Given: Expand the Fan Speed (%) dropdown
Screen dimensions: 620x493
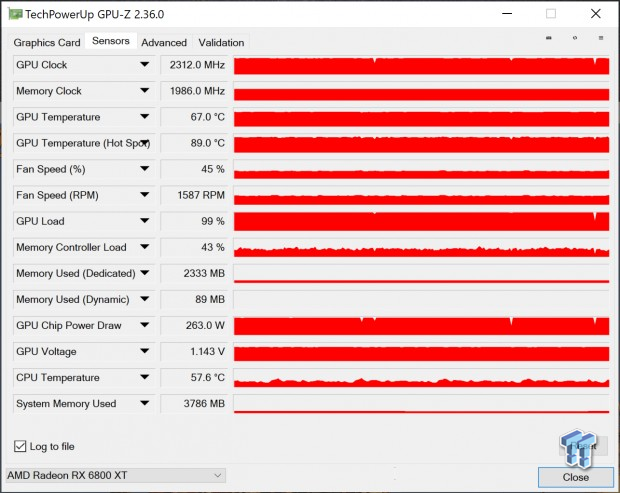Looking at the screenshot, I should 145,169.
